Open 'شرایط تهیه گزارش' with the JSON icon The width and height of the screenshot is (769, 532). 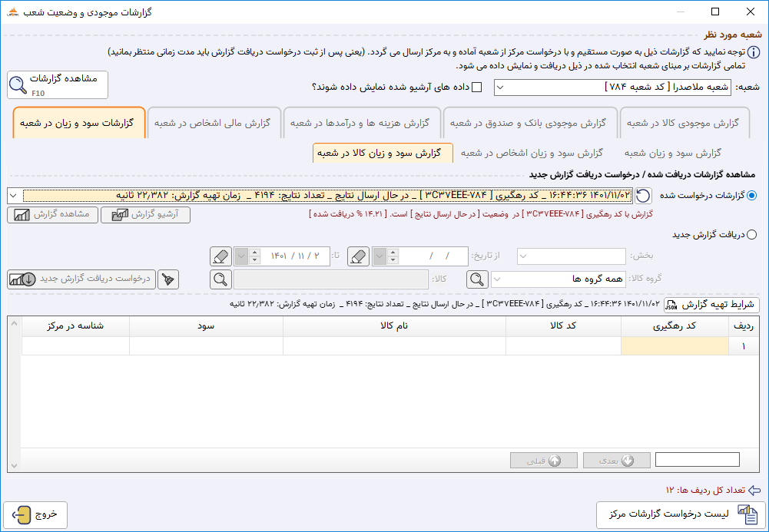pos(711,305)
